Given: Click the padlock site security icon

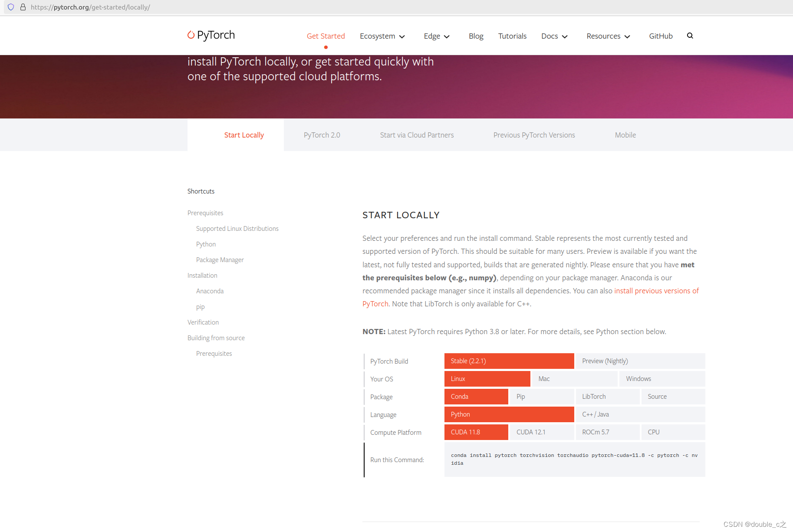Looking at the screenshot, I should click(x=23, y=7).
